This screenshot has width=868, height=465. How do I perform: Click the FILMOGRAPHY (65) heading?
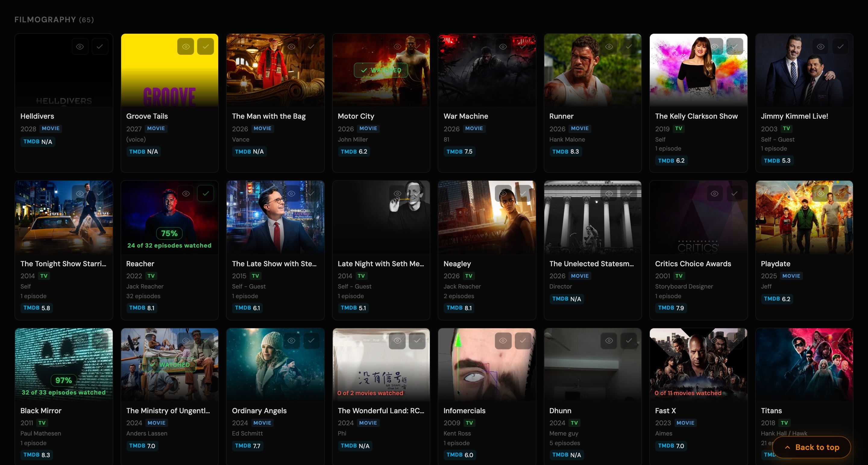click(54, 20)
